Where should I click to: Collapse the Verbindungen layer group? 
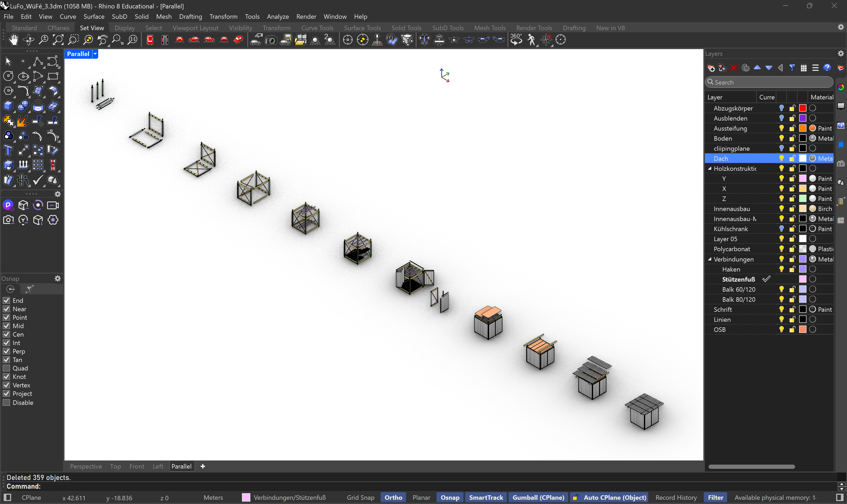click(710, 259)
